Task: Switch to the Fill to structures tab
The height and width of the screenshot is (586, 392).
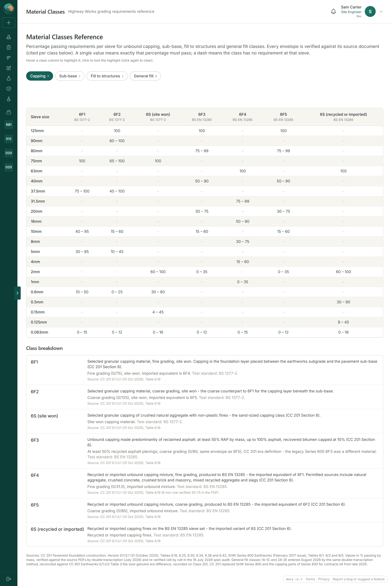Action: pos(107,76)
